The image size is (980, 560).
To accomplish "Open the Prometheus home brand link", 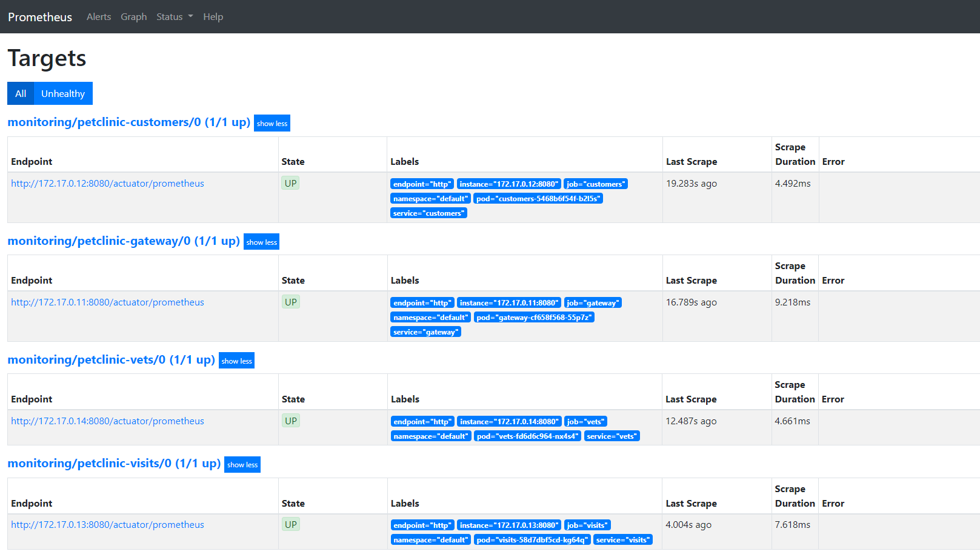I will click(40, 17).
